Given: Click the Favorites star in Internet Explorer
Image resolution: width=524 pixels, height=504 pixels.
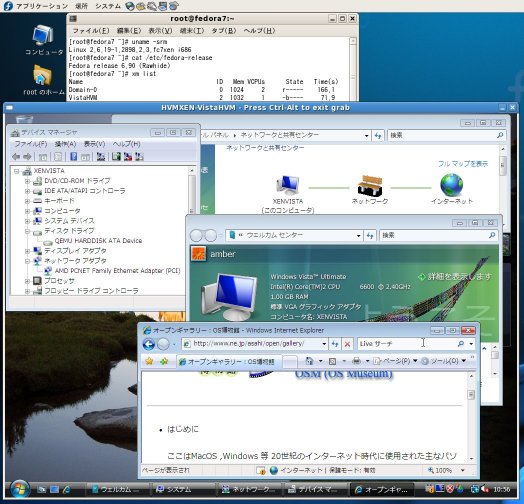Looking at the screenshot, I should coord(149,361).
